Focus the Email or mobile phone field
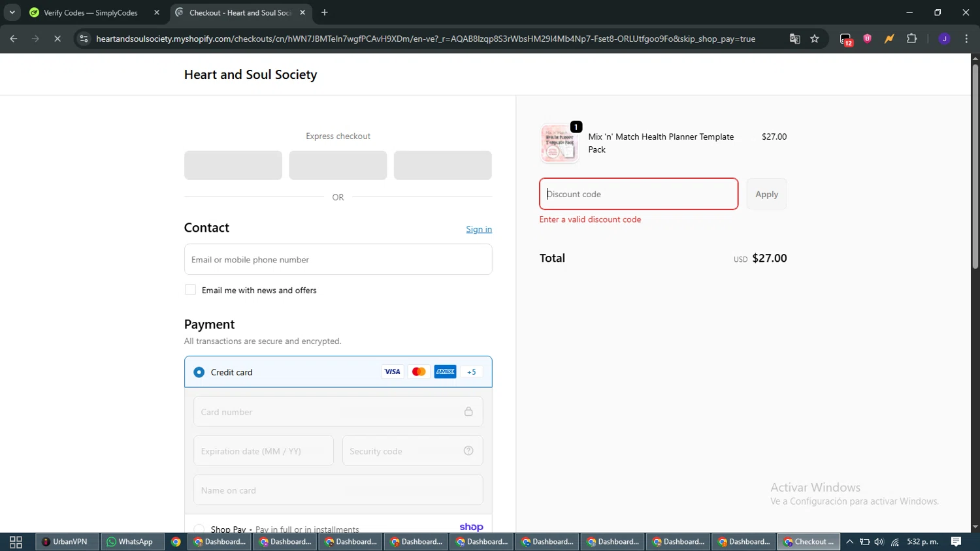 [x=338, y=259]
